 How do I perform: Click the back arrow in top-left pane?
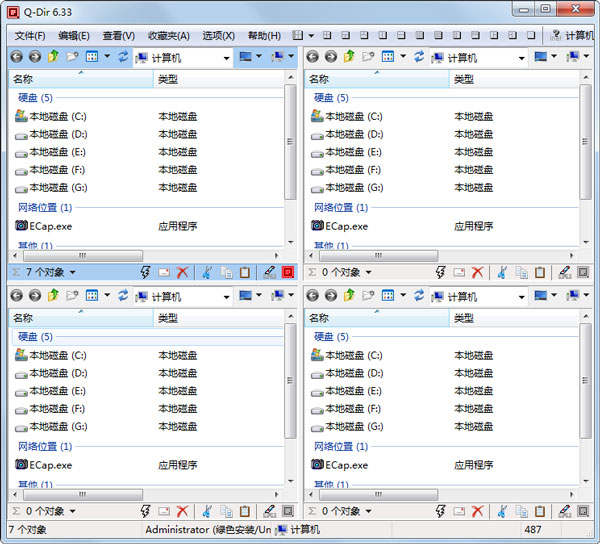[16, 57]
